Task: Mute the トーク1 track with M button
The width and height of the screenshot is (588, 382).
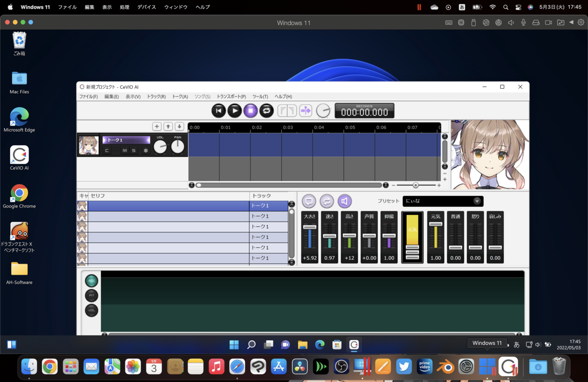Action: (x=124, y=151)
